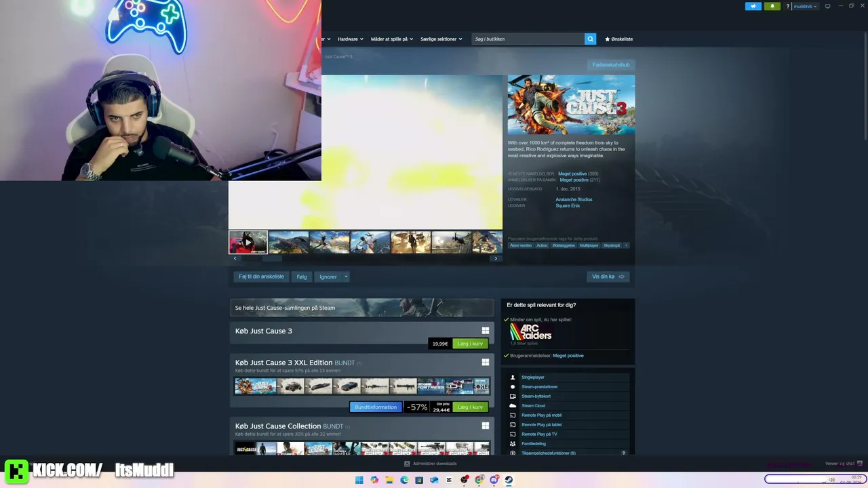
Task: Select the sixth screenshot thumbnail
Action: 452,242
